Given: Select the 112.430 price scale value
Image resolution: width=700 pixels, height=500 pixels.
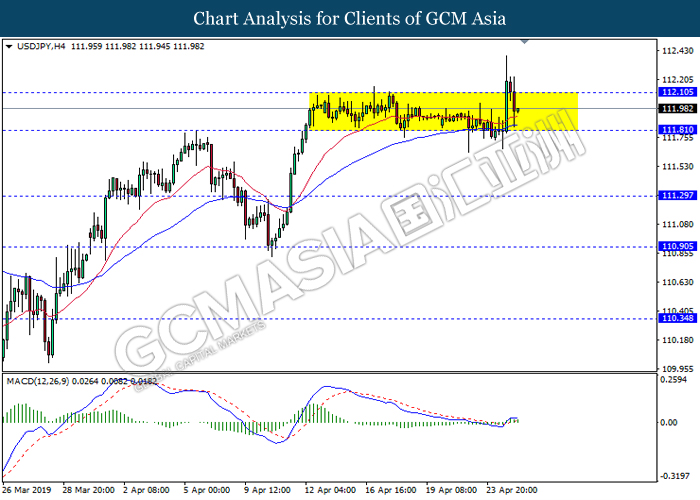Looking at the screenshot, I should click(678, 51).
